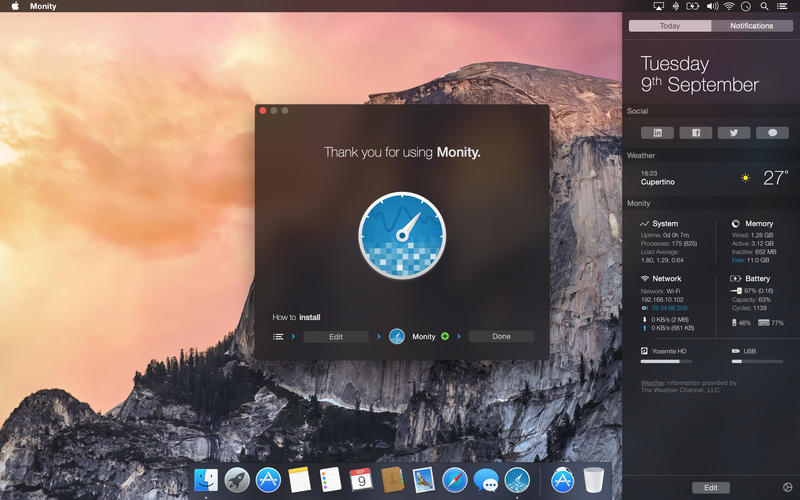The width and height of the screenshot is (800, 500).
Task: Open Trash in the Dock
Action: coord(593,480)
